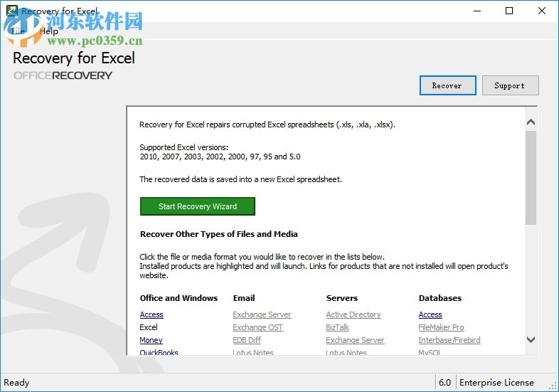Open the Exchange Server link under Servers
The image size is (559, 392).
pos(355,340)
